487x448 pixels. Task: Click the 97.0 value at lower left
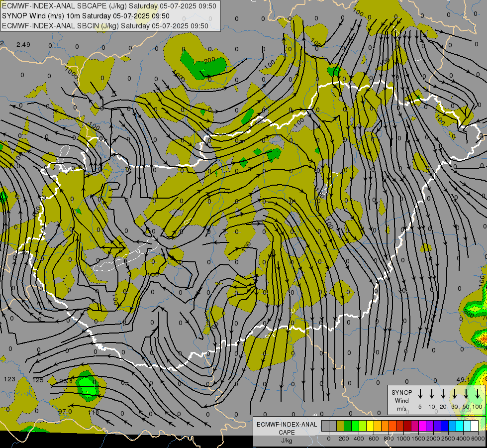point(65,412)
